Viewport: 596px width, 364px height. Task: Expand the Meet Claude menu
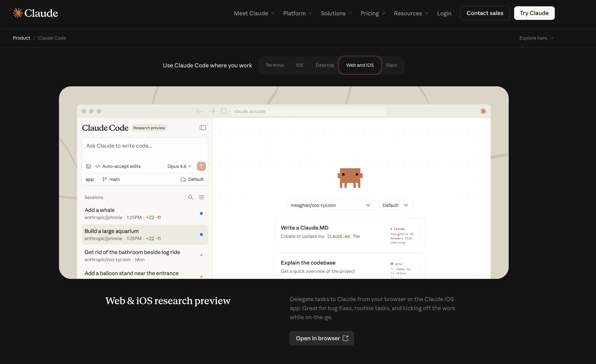click(254, 13)
